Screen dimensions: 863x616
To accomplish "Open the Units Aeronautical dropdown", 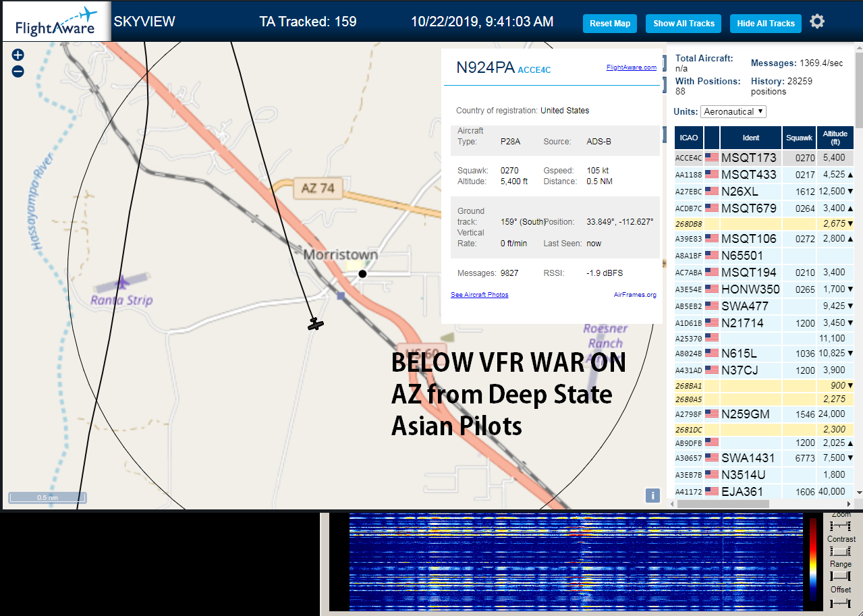I will pyautogui.click(x=733, y=111).
